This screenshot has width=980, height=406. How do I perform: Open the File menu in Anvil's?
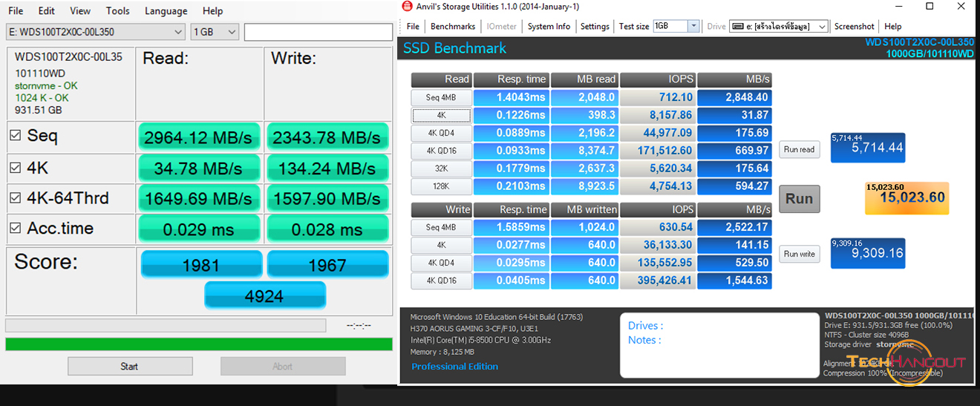[413, 26]
